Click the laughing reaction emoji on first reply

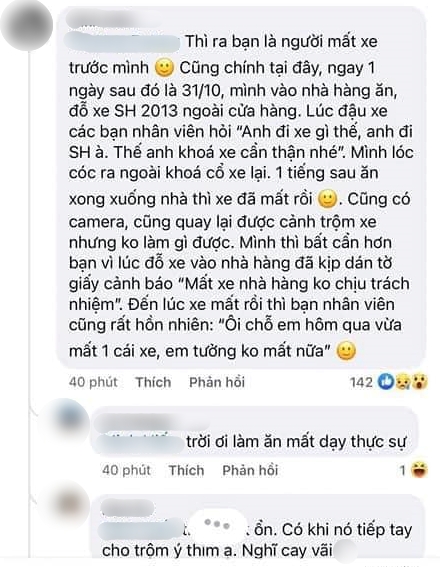[x=419, y=470]
